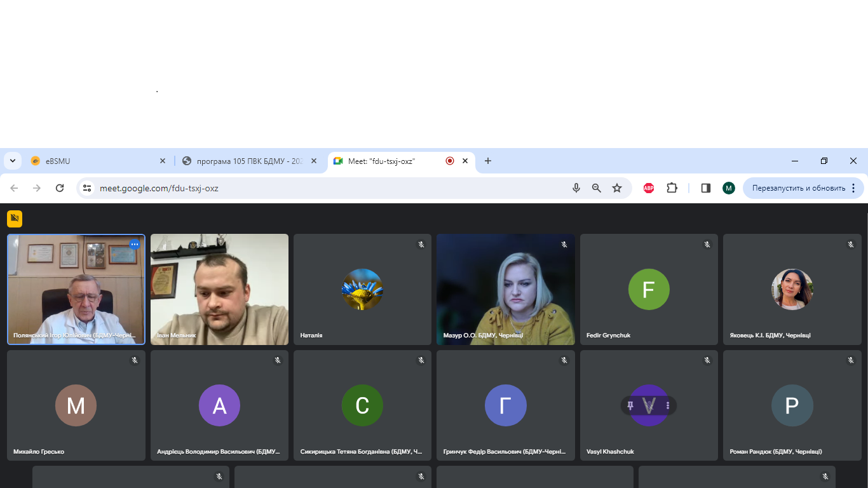Click Гринчук Федір Васильович Г avatar

click(x=506, y=405)
